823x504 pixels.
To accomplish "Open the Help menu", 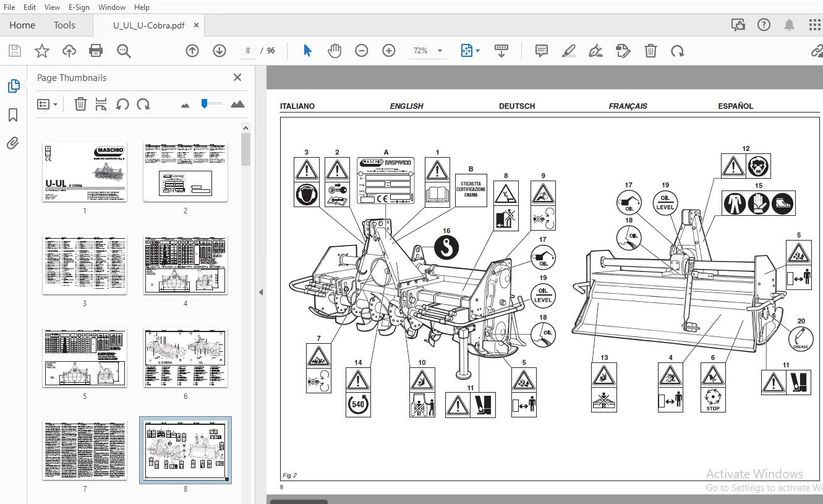I will point(142,7).
